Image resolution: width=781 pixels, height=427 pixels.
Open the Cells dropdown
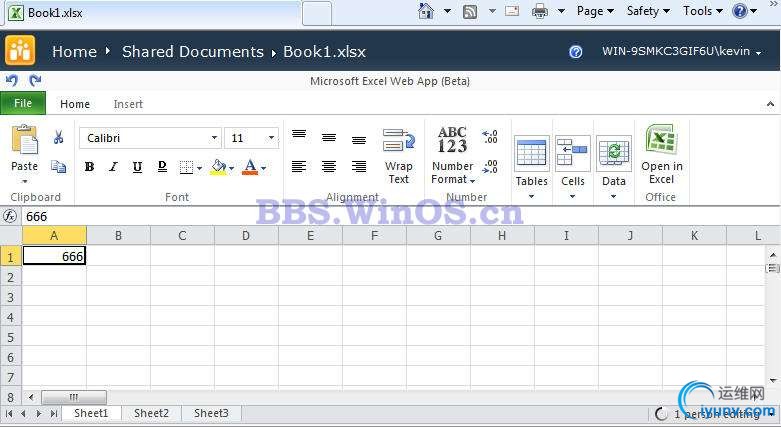pyautogui.click(x=572, y=167)
